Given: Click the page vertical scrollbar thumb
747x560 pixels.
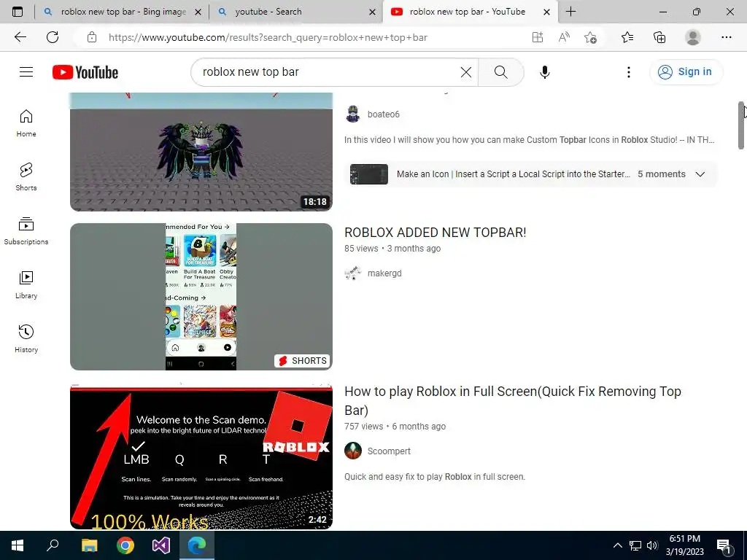Looking at the screenshot, I should 741,125.
